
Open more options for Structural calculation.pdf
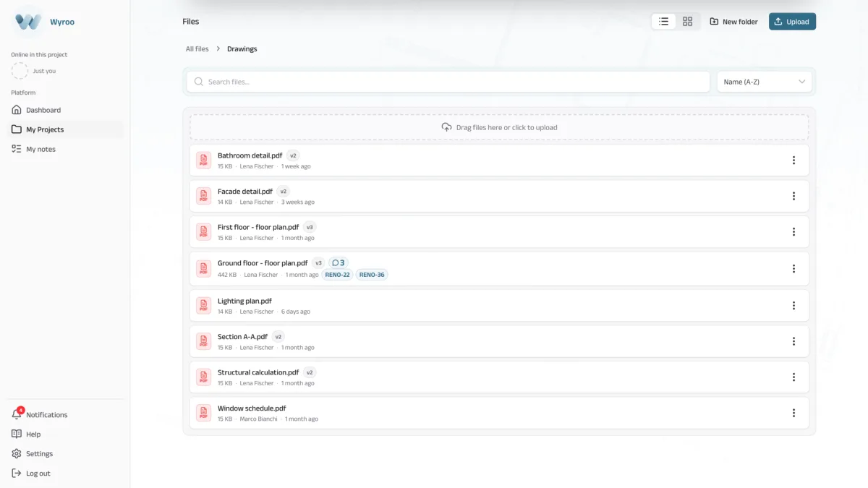point(793,377)
